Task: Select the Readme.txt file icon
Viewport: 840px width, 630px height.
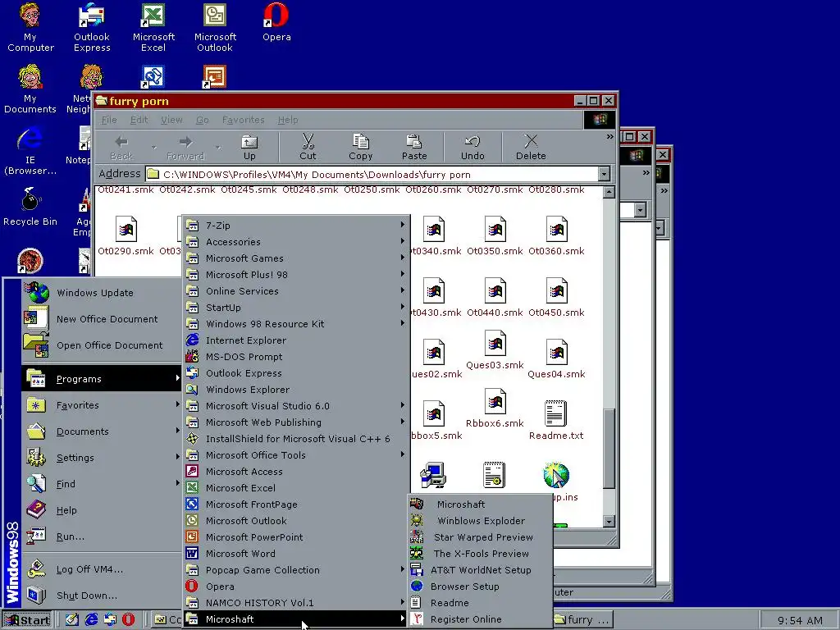Action: coord(556,420)
